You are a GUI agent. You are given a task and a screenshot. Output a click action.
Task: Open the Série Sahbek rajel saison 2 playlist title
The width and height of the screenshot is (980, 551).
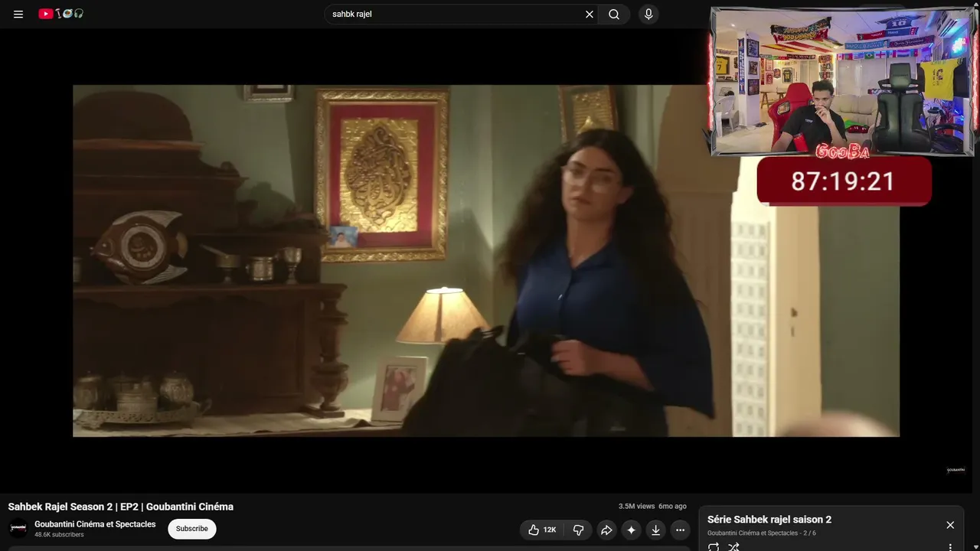[769, 520]
